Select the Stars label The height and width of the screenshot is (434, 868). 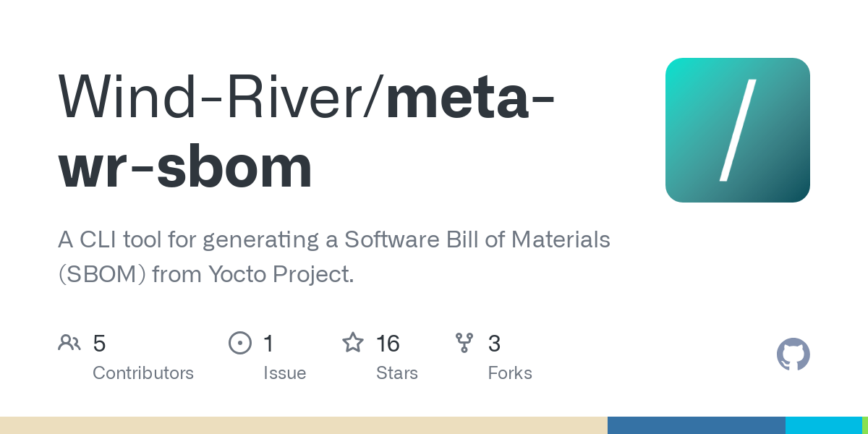tap(396, 373)
